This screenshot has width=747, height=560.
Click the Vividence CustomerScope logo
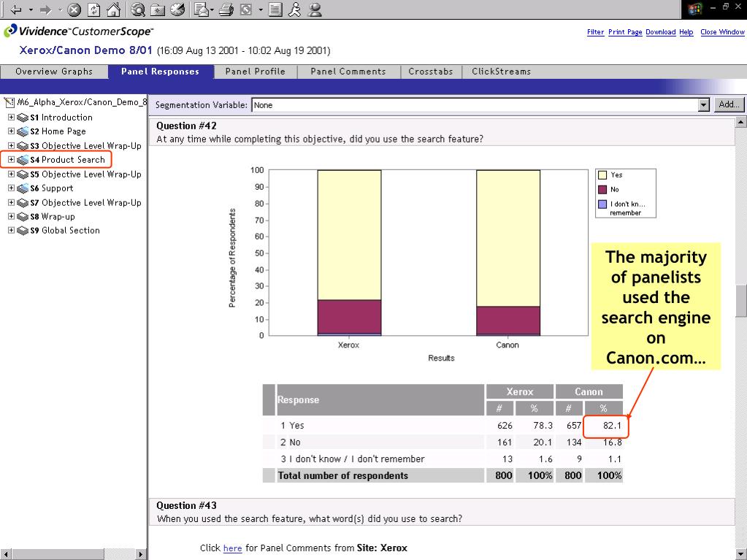(79, 31)
